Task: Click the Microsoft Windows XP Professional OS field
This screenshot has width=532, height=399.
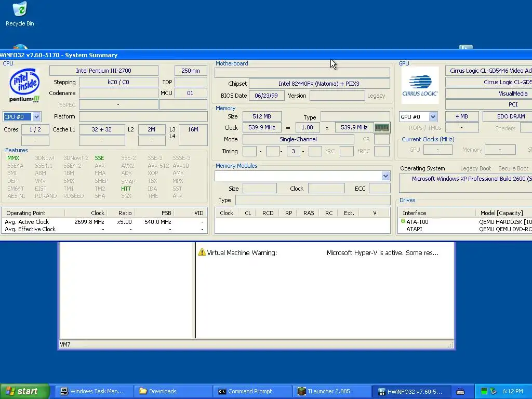Action: tap(465, 183)
